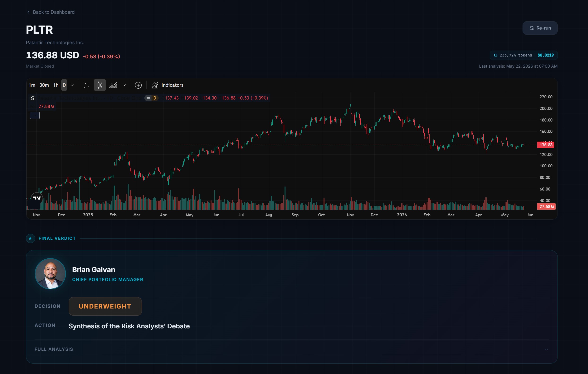This screenshot has height=374, width=588.
Task: Click the 136.88 USD price text
Action: (52, 55)
